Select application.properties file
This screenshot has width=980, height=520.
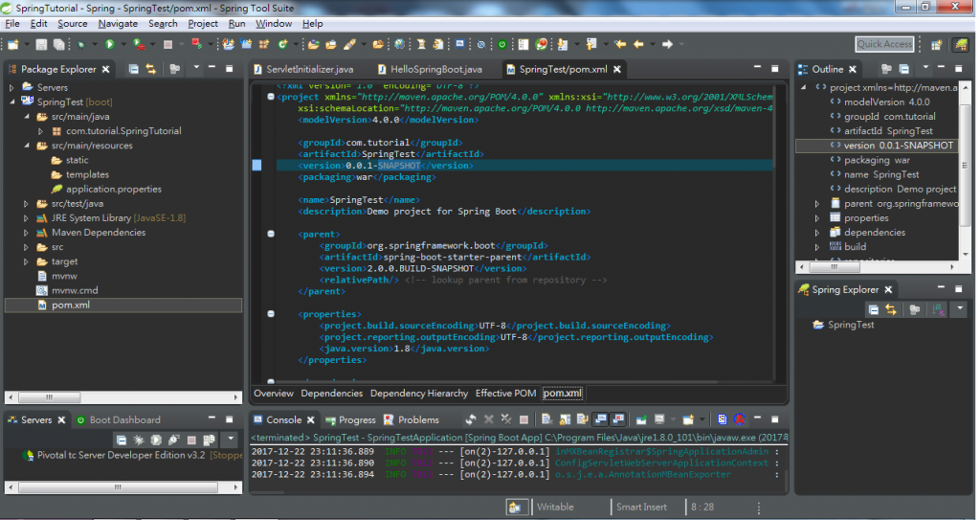[x=106, y=189]
